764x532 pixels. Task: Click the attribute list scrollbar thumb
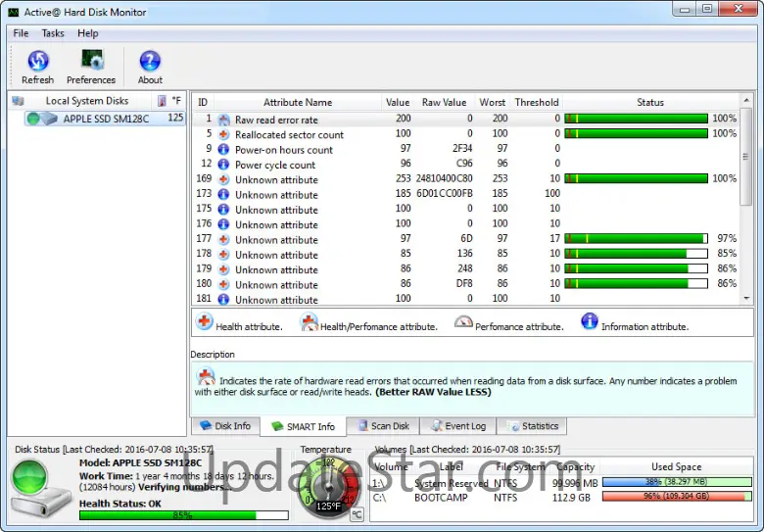(746, 156)
